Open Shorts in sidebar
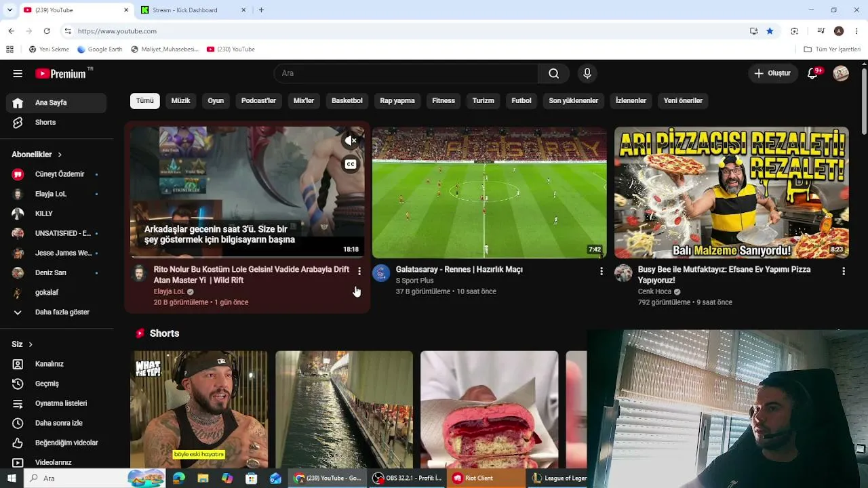Screen dimensions: 868x488 (x=56, y=123)
